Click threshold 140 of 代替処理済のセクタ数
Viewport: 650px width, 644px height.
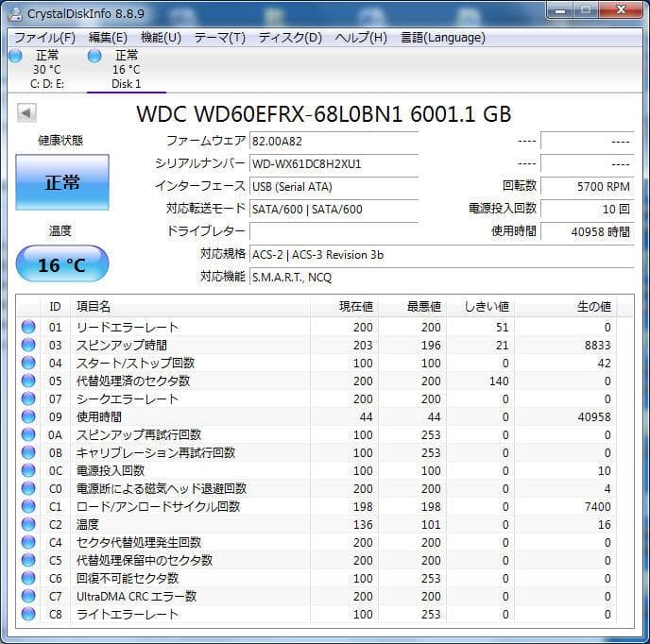point(499,381)
